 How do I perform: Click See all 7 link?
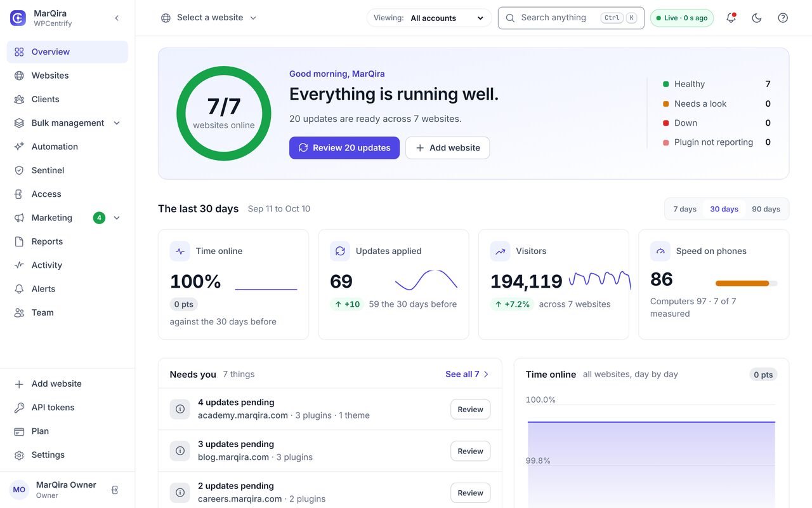click(468, 374)
